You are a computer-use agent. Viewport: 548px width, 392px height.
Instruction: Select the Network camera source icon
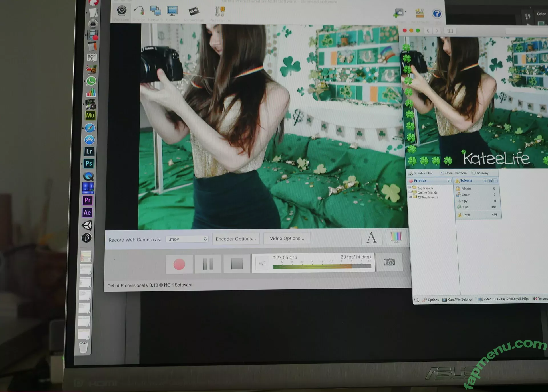[x=156, y=11]
